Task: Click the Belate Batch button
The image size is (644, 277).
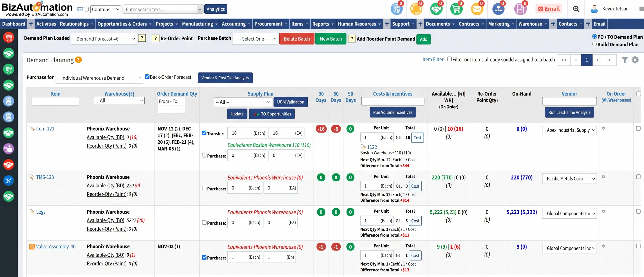Action: 296,39
